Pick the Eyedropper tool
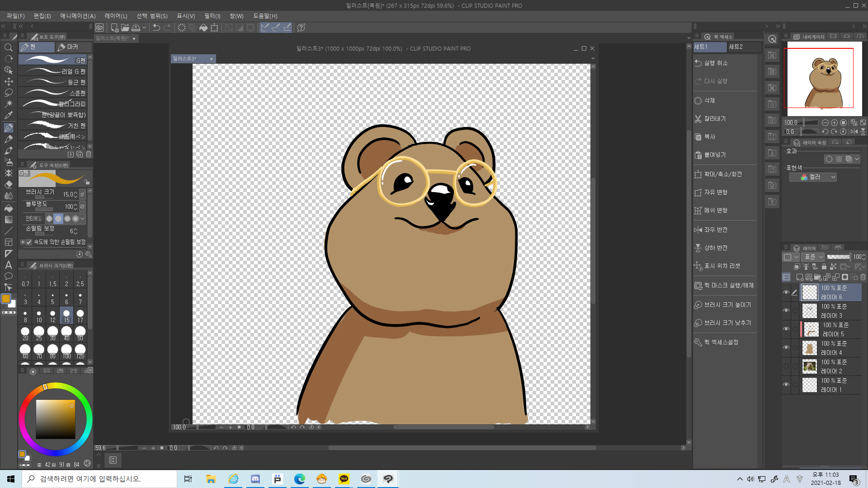 pyautogui.click(x=9, y=116)
